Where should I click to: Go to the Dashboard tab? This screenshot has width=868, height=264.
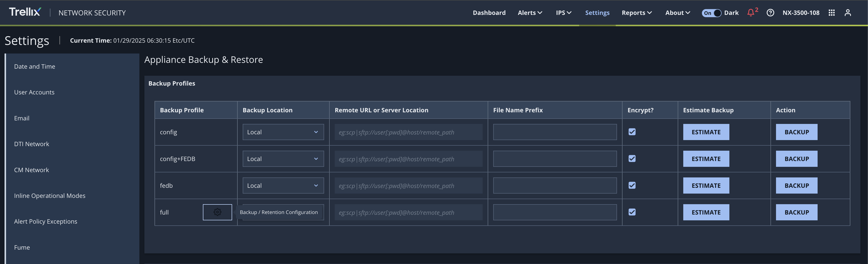[489, 13]
